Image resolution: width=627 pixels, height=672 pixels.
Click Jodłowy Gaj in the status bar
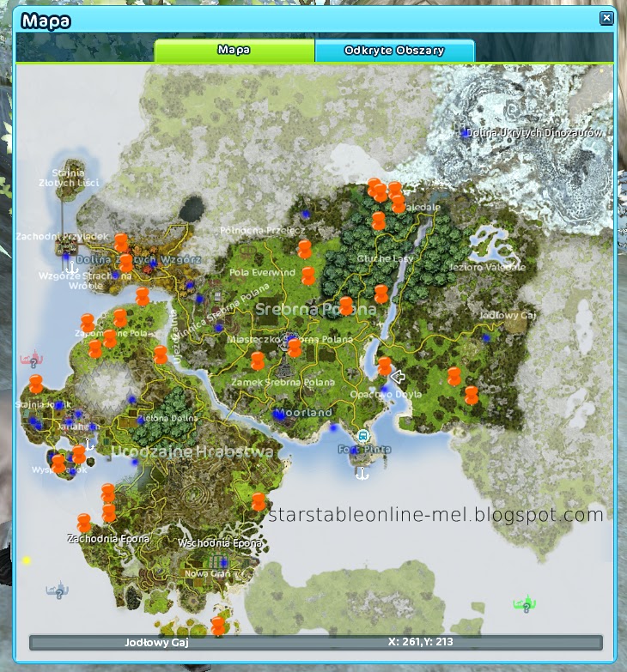pos(156,643)
